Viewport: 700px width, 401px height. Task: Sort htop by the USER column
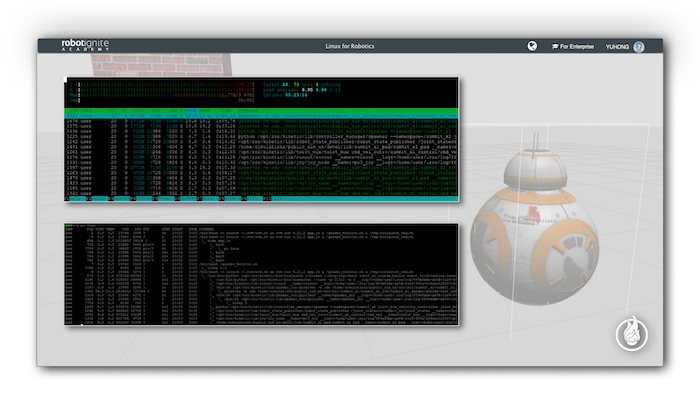pos(86,110)
